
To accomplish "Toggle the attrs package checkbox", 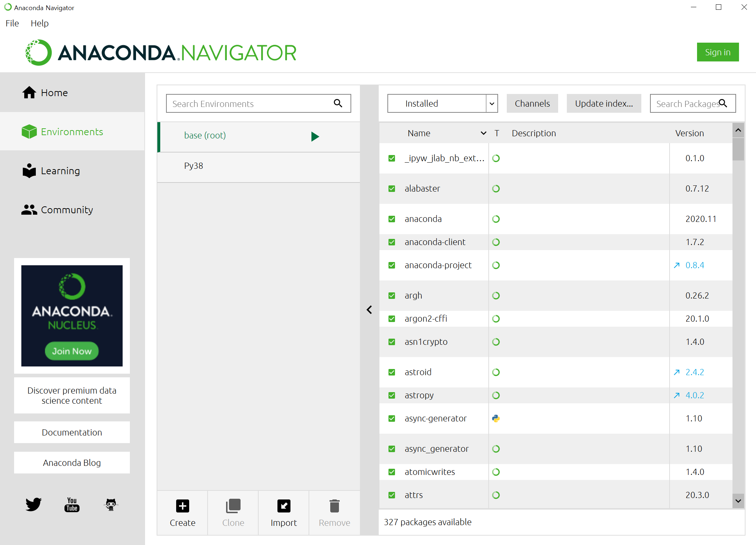I will pyautogui.click(x=392, y=495).
